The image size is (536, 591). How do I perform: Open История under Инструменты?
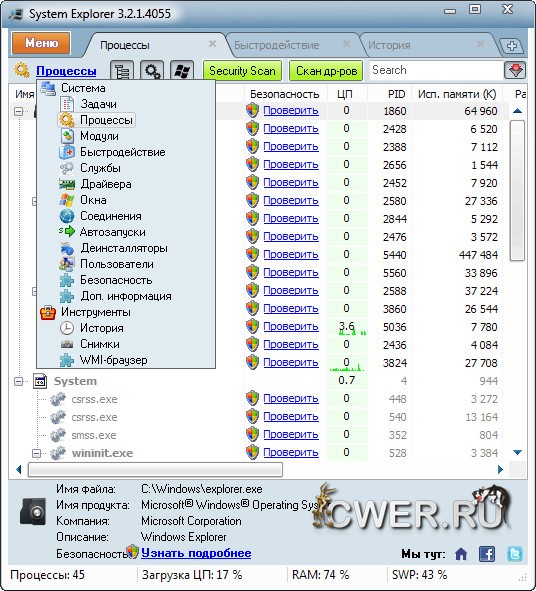(101, 328)
